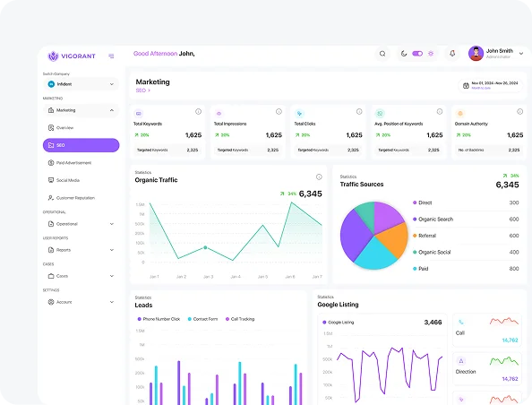
Task: Toggle Google Listing chart legend
Action: [338, 323]
